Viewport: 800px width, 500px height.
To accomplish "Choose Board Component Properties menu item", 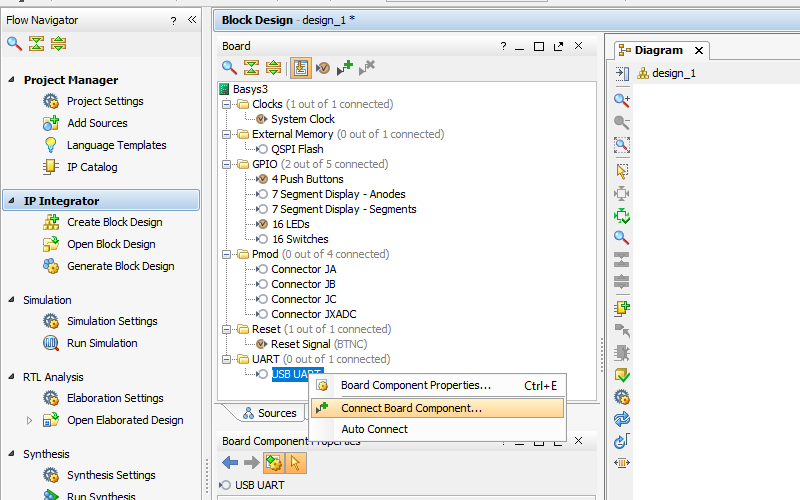I will point(437,386).
